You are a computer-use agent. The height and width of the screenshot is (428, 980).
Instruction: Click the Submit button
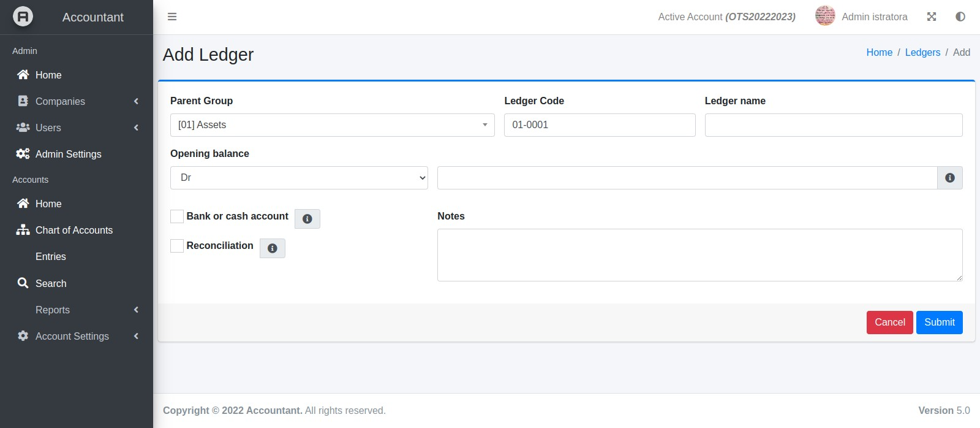939,323
